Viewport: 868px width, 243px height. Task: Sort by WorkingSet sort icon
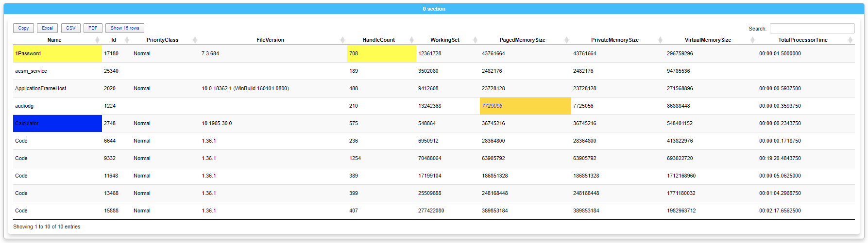(x=475, y=40)
